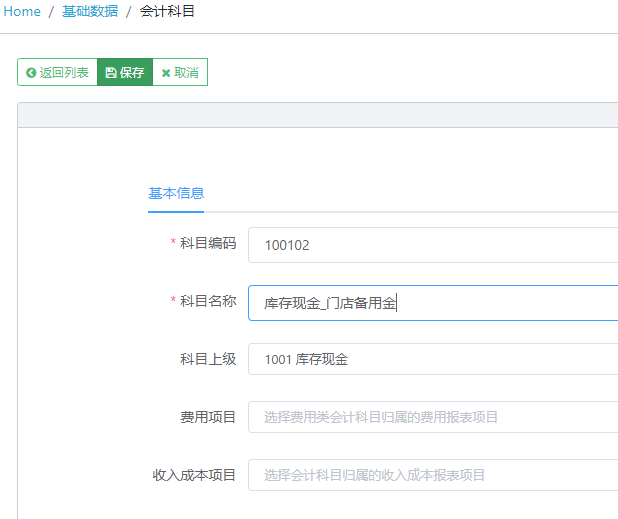Open the 科目上级 selector showing 1001 库存现金
Viewport: 618px width, 519px height.
[x=433, y=359]
